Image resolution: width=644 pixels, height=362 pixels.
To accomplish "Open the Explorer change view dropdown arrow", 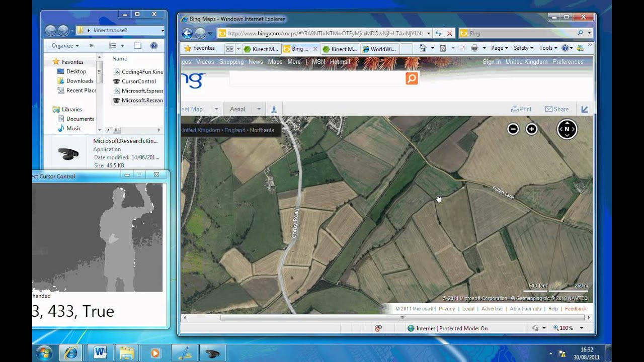I will pos(122,46).
